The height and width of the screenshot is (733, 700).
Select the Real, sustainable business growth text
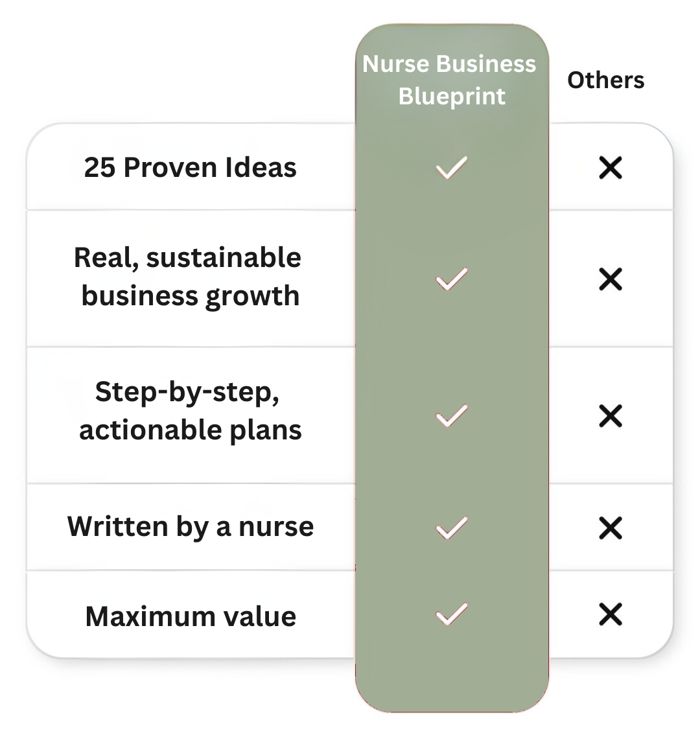[x=189, y=277]
